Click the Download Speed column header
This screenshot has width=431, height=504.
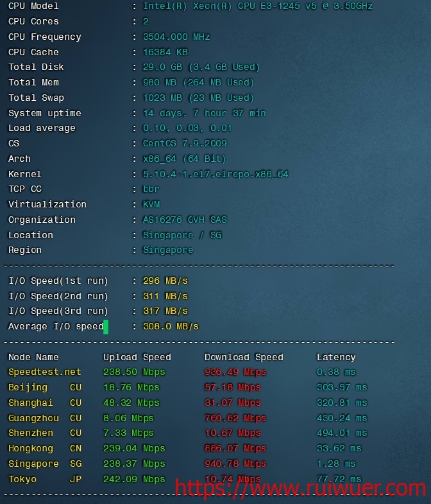tap(243, 357)
